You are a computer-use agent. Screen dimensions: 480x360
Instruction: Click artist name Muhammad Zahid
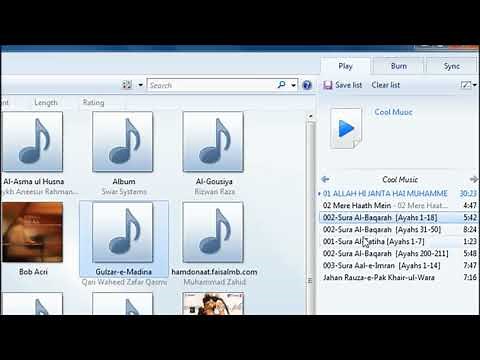point(215,282)
